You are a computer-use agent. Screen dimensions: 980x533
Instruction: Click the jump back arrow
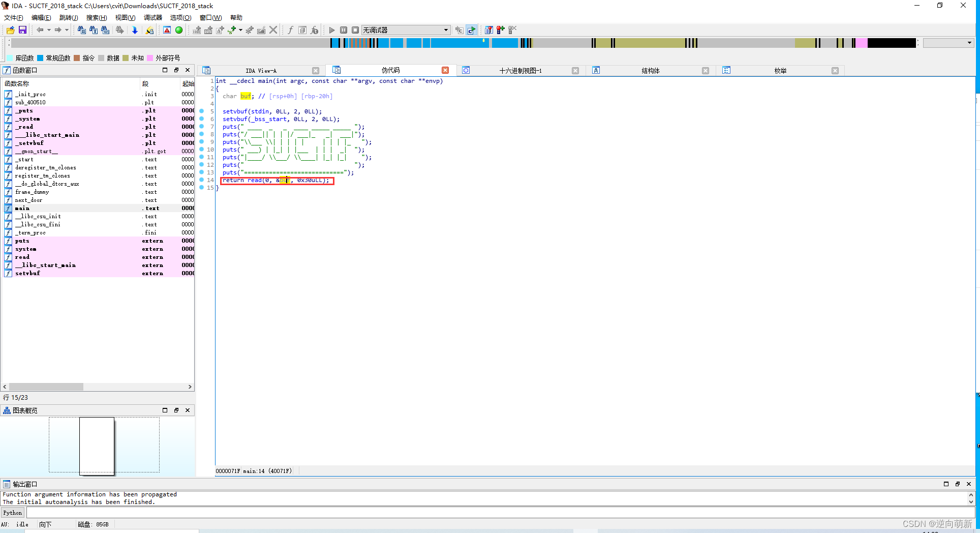coord(40,30)
